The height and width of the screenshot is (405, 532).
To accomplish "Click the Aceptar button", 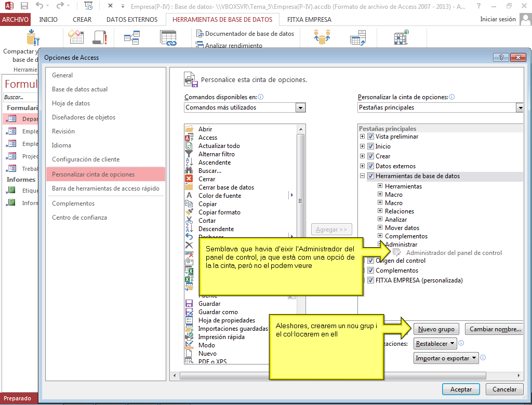I will pos(461,389).
